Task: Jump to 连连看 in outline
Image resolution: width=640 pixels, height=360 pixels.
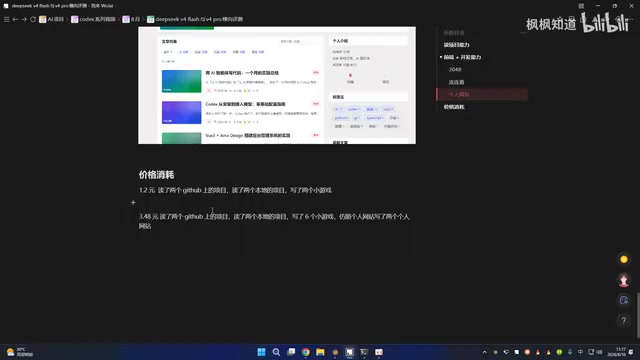Action: pyautogui.click(x=456, y=82)
